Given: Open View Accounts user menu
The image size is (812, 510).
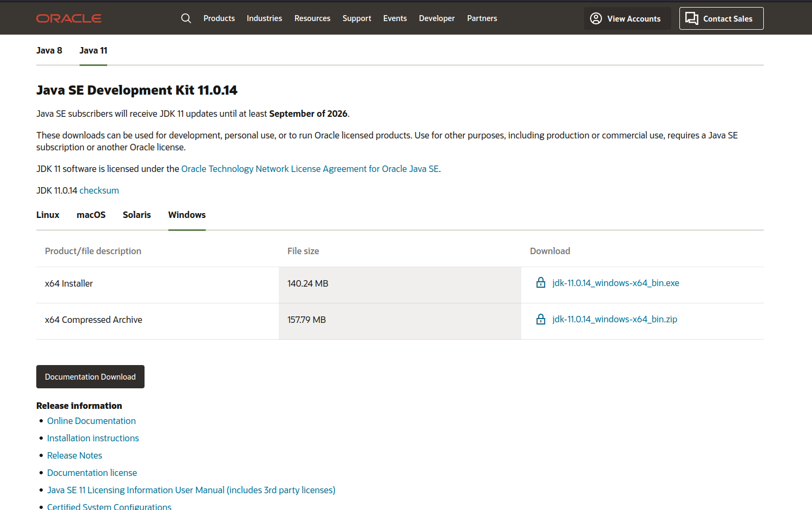Looking at the screenshot, I should (x=627, y=18).
